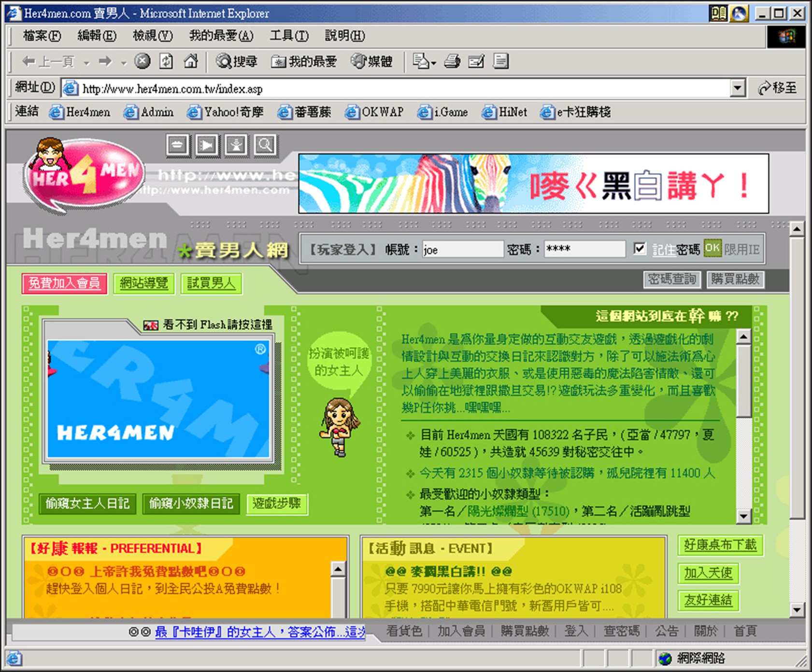
Task: Open the 工具(T) Tools menu
Action: coord(289,35)
